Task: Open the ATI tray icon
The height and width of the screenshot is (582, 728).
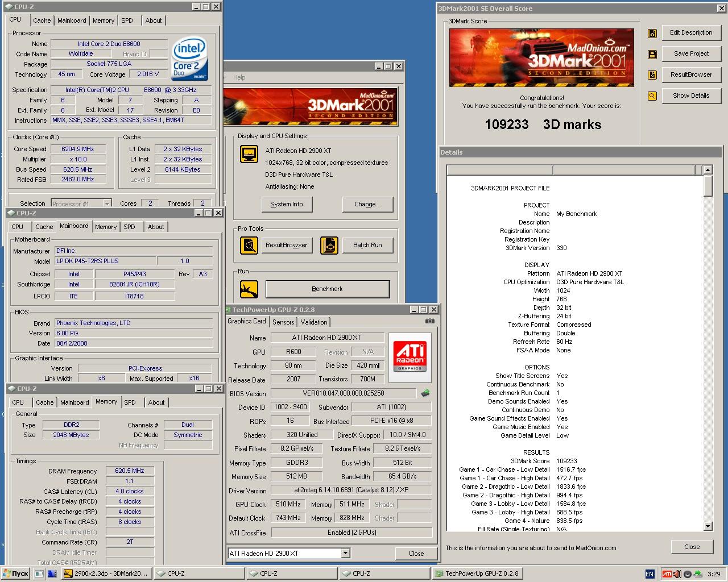Action: pos(667,574)
